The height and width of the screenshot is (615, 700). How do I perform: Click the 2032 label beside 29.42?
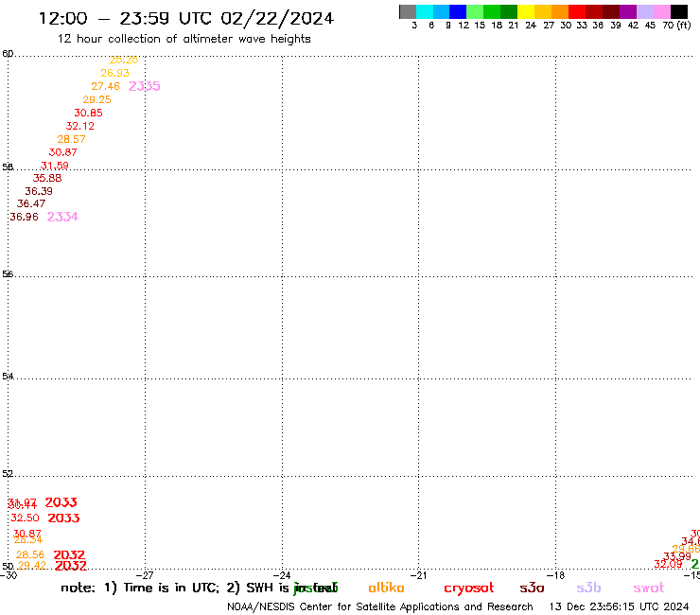tap(71, 566)
